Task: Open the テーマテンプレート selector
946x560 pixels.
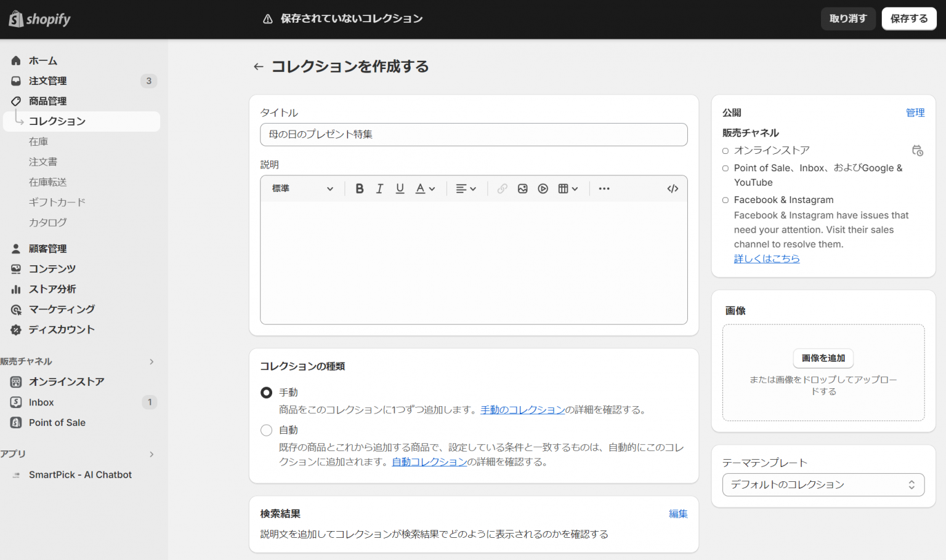Action: click(823, 485)
